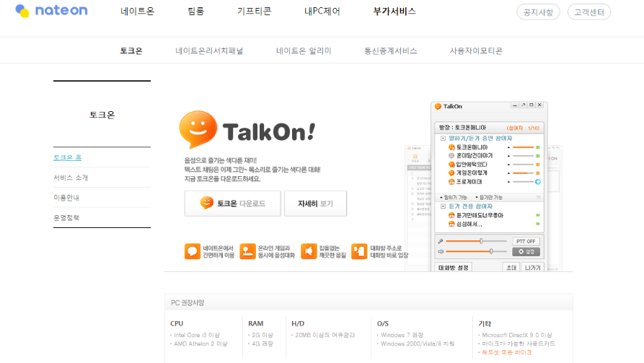Click the 나가기 button in TalkOn window

[x=533, y=268]
